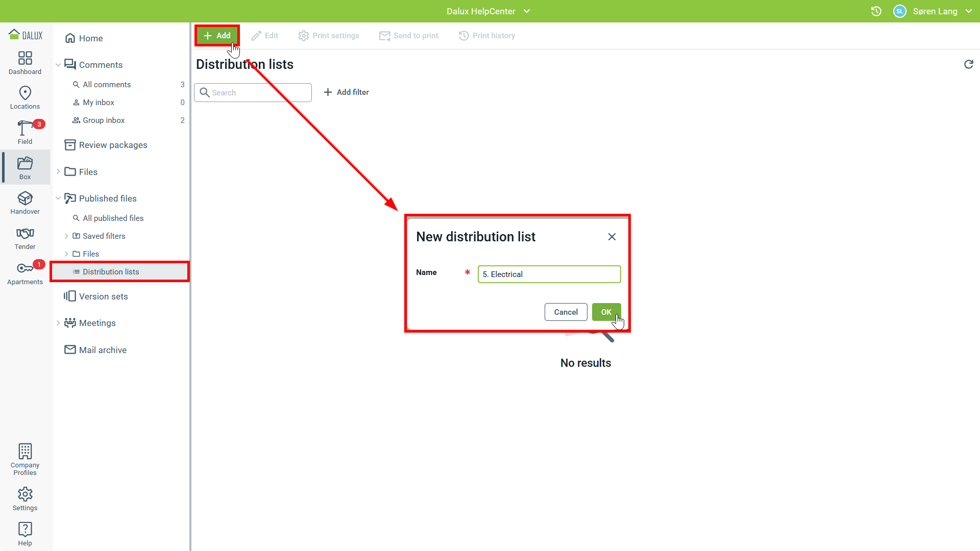980x551 pixels.
Task: Select Distribution lists in sidebar
Action: click(111, 272)
